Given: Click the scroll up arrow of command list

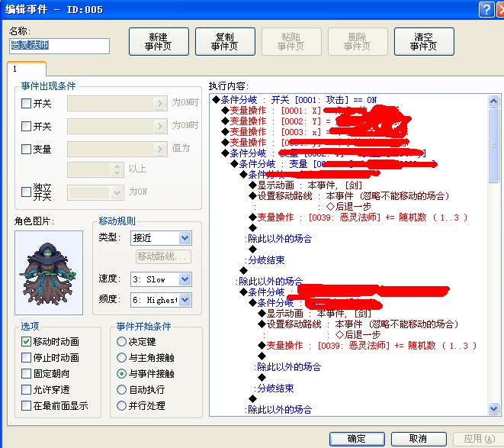Looking at the screenshot, I should click(494, 101).
